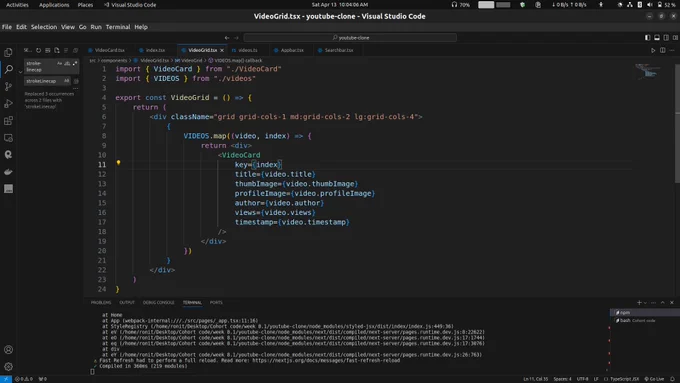Toggle match whole word in search box
Image resolution: width=680 pixels, height=383 pixels.
click(x=67, y=63)
